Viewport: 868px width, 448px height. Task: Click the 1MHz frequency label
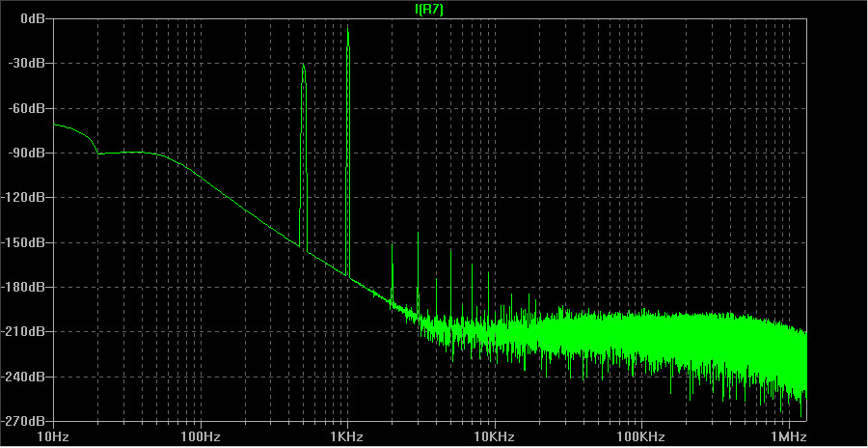pyautogui.click(x=789, y=435)
